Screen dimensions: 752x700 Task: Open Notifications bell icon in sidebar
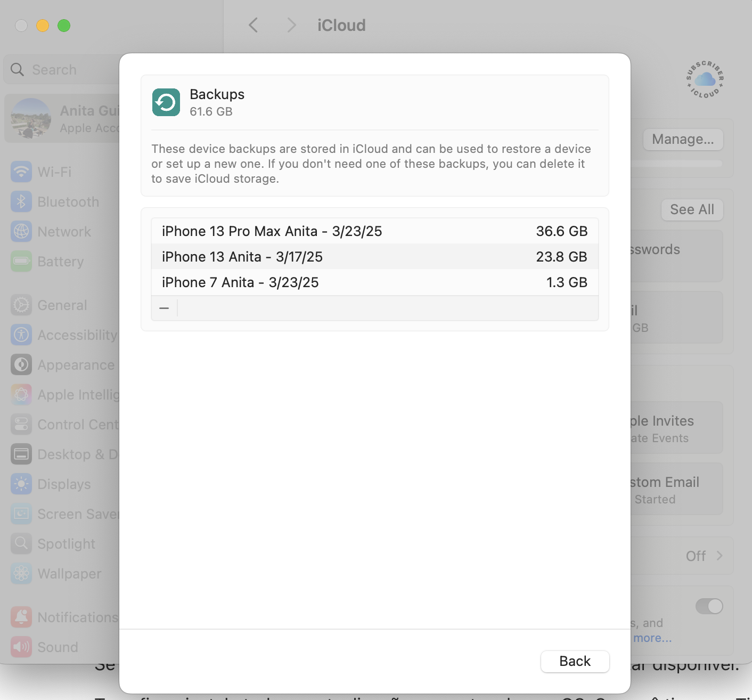pyautogui.click(x=21, y=617)
